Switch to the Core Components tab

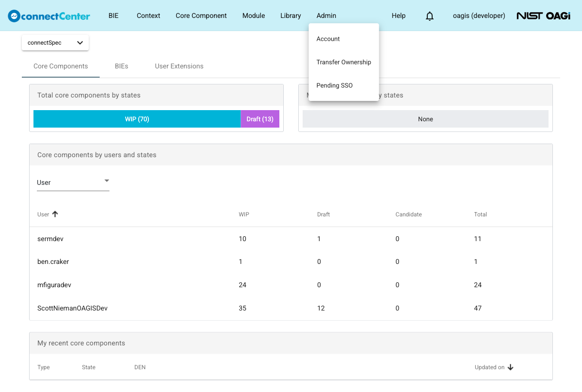coord(61,66)
